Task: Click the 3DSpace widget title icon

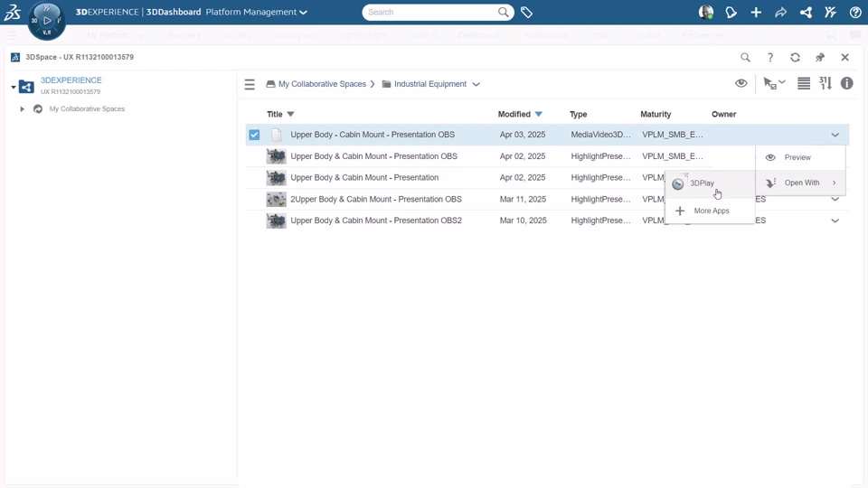Action: click(15, 57)
